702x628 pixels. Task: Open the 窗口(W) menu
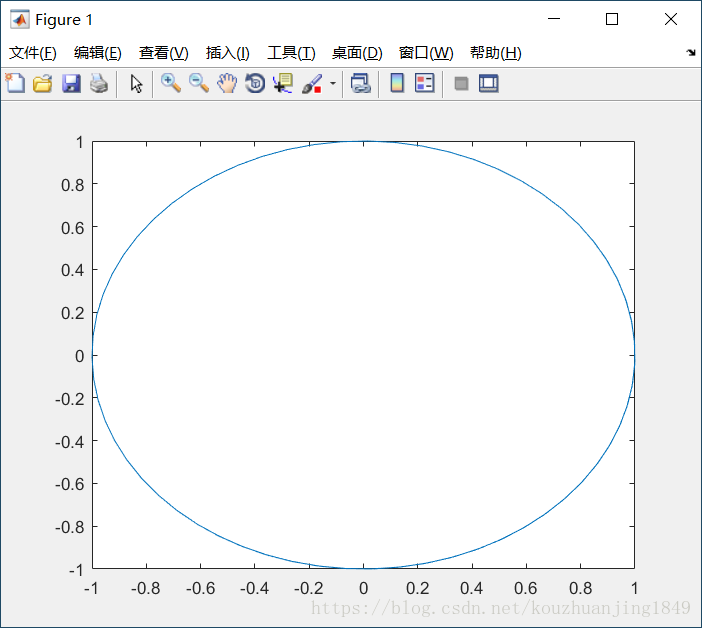pyautogui.click(x=426, y=53)
